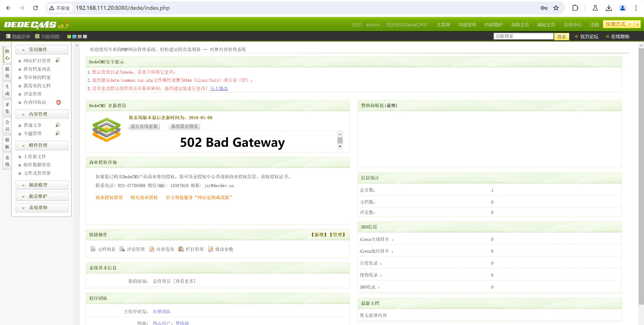Click the 不安全 site security warning
Viewport: 644px width, 325px height.
(x=60, y=8)
